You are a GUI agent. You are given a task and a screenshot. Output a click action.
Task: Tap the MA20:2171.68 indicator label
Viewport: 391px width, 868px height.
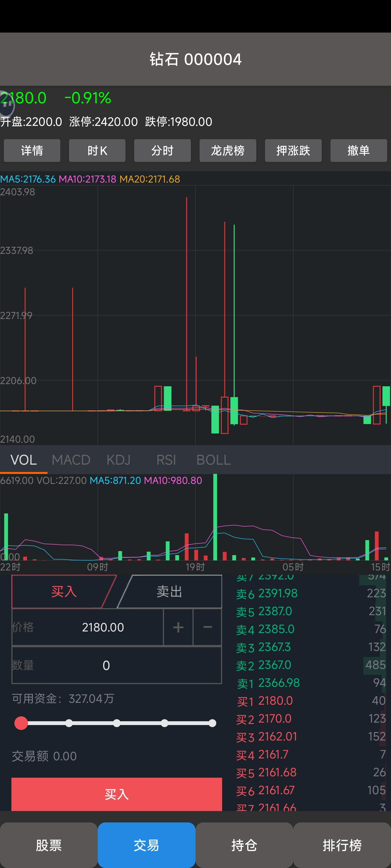pos(150,179)
